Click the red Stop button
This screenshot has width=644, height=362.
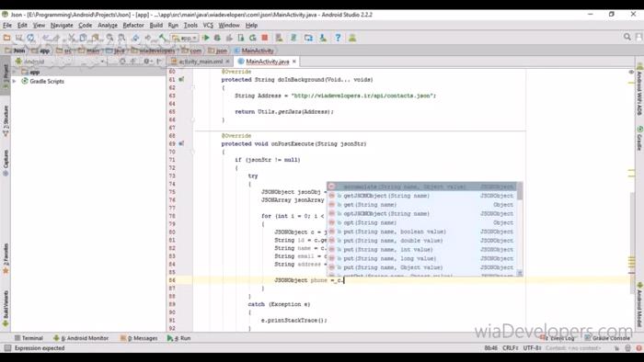(265, 38)
